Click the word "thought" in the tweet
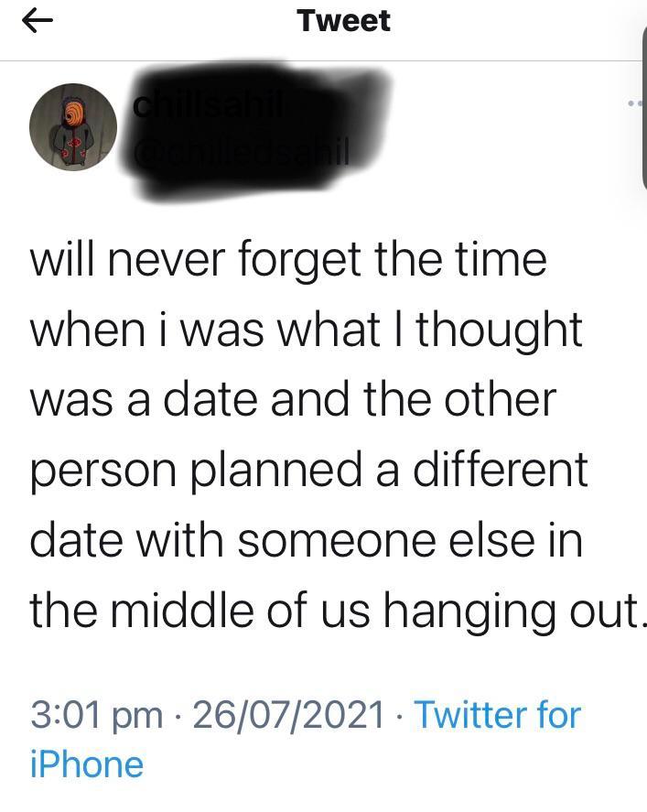This screenshot has width=647, height=812. [499, 330]
